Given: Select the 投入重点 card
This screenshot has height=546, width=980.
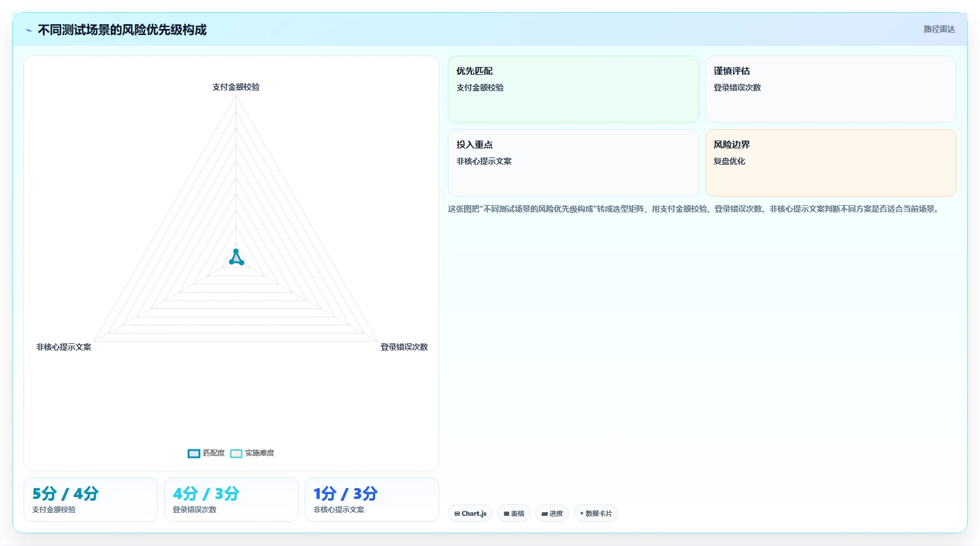Looking at the screenshot, I should coord(573,163).
